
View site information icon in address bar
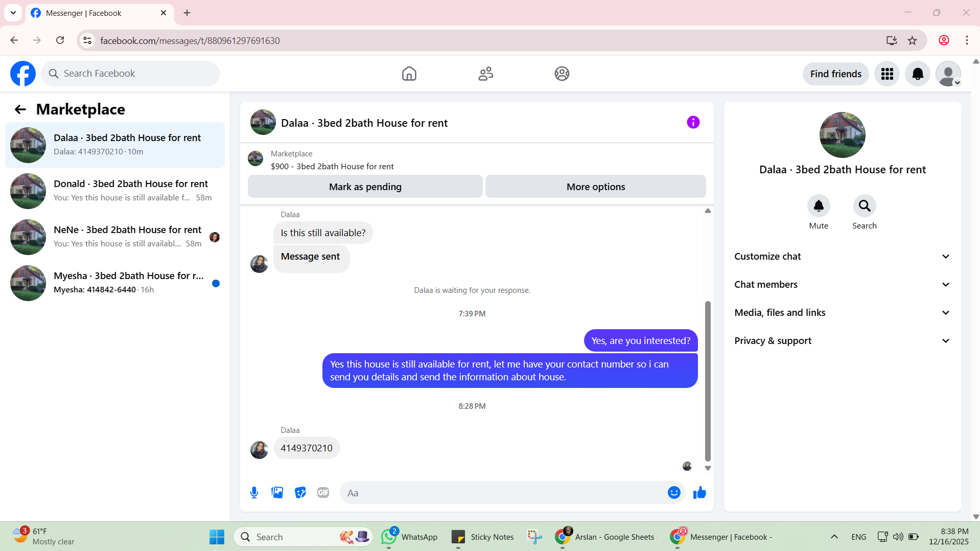click(87, 40)
